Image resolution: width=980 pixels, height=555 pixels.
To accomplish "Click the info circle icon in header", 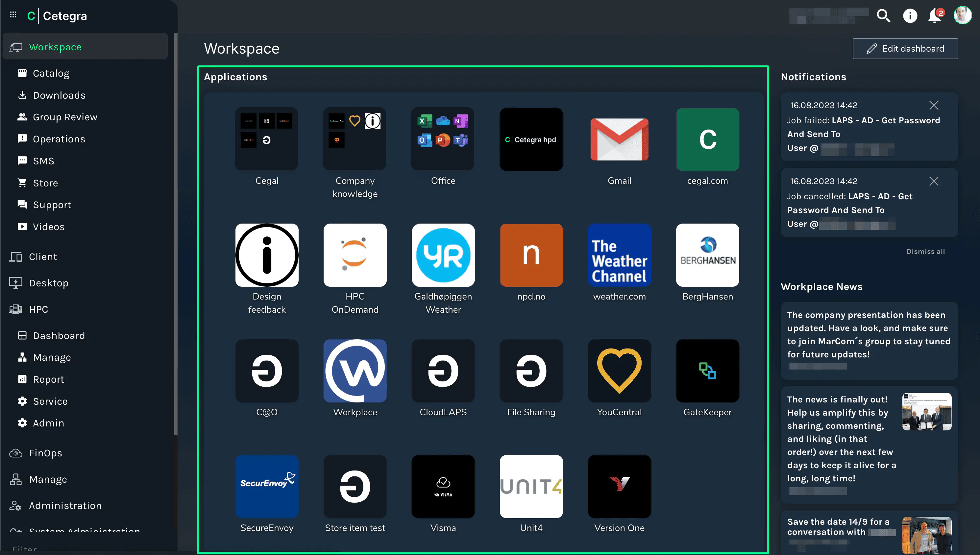I will 910,16.
